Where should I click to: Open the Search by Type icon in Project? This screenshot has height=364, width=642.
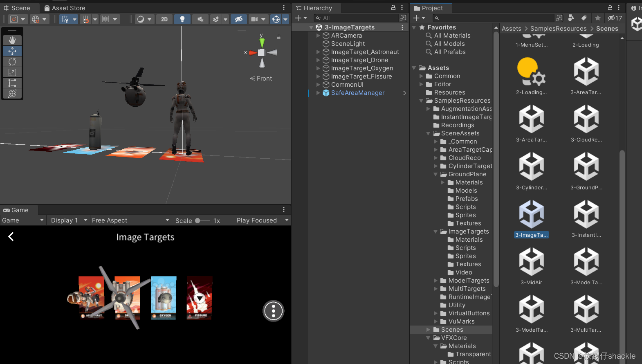571,18
